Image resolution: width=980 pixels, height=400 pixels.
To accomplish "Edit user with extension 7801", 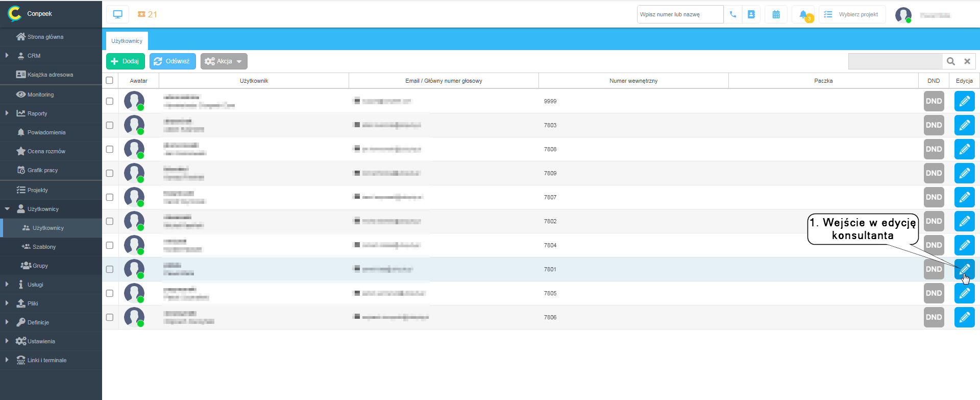I will click(x=964, y=269).
